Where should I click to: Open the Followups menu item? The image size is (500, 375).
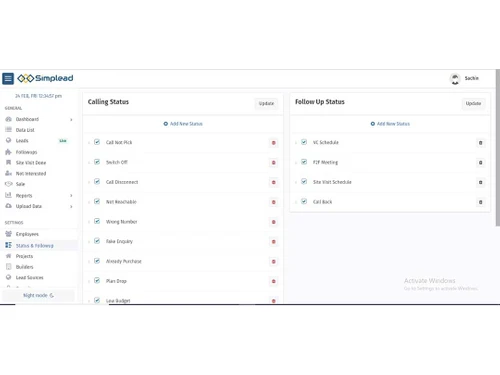click(x=27, y=152)
